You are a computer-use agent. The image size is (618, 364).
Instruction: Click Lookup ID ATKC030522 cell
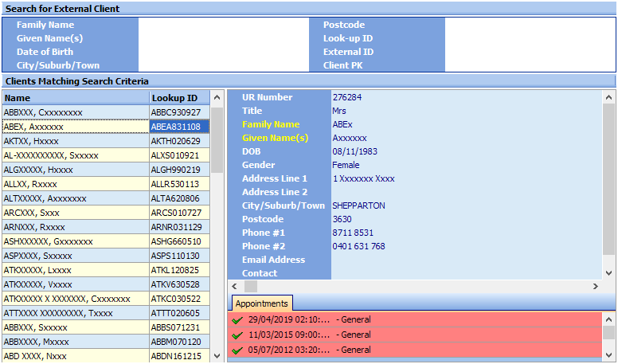click(x=179, y=299)
